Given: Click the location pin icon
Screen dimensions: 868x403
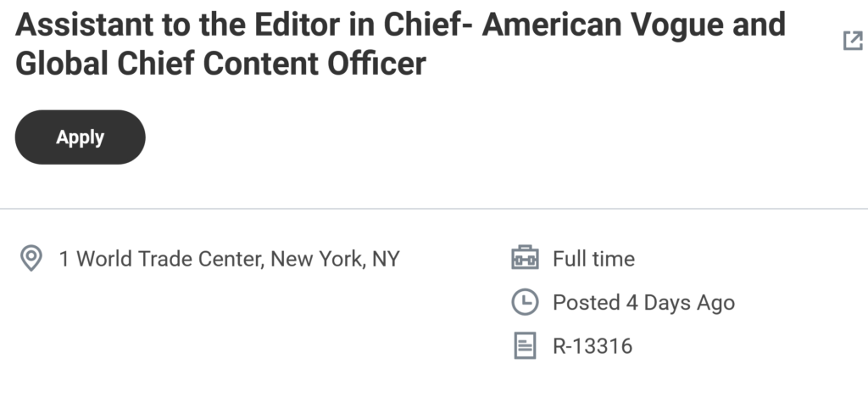Looking at the screenshot, I should pyautogui.click(x=31, y=258).
